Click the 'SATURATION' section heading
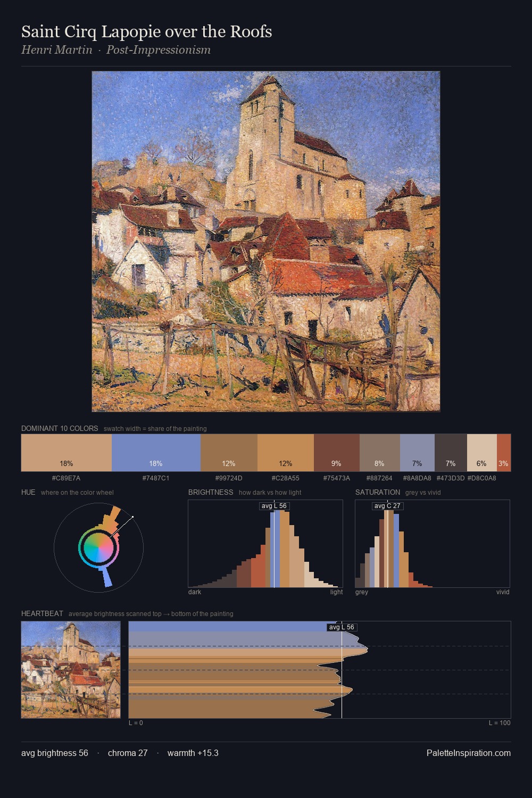The height and width of the screenshot is (798, 532). [378, 492]
